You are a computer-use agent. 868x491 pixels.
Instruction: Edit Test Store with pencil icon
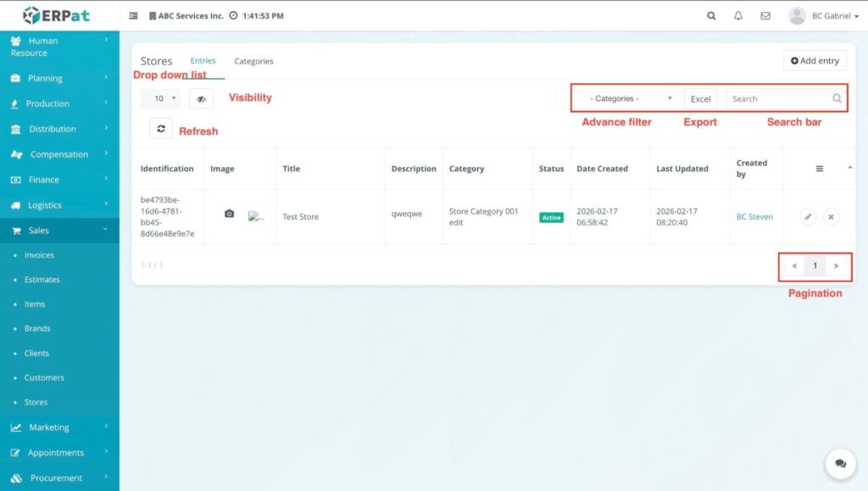pyautogui.click(x=808, y=217)
